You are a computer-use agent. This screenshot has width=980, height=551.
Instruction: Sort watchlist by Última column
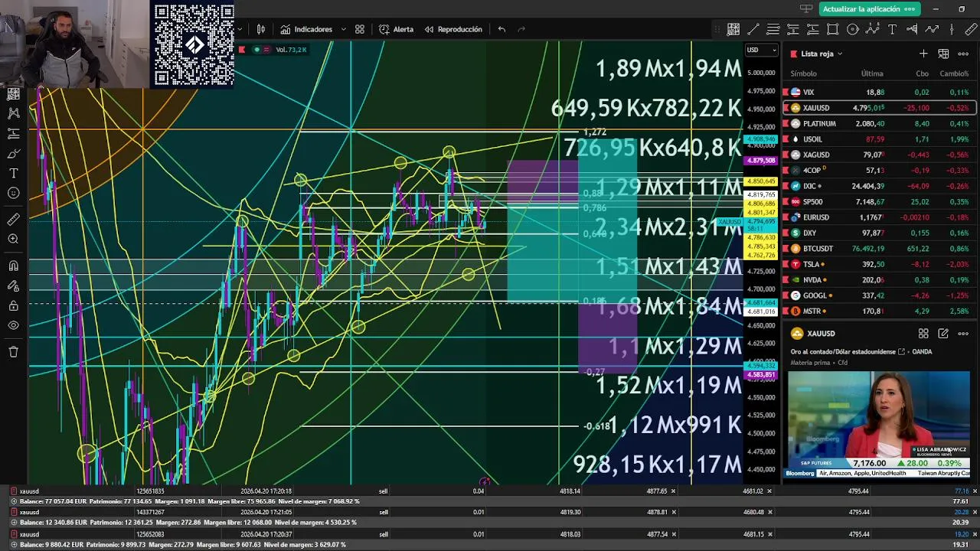(872, 73)
